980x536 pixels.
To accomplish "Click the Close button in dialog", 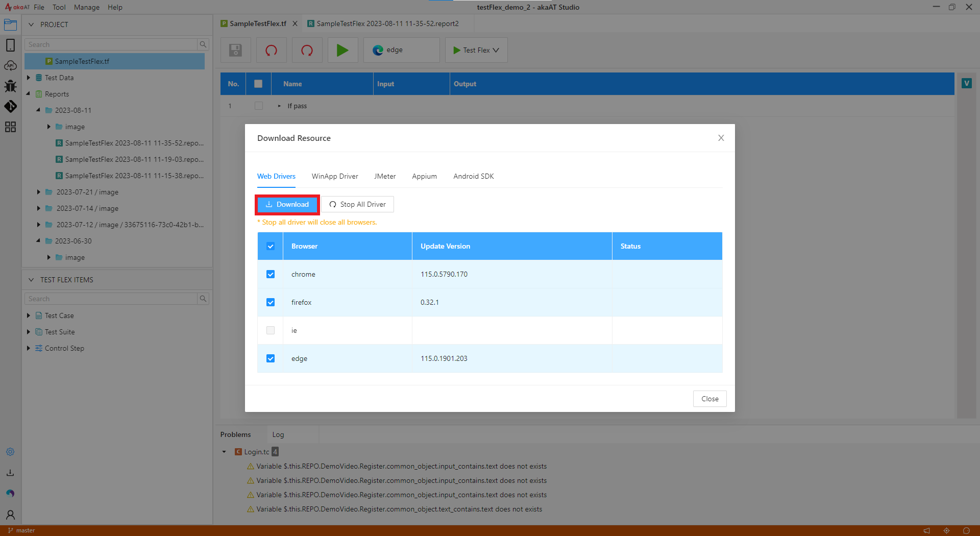I will point(710,399).
